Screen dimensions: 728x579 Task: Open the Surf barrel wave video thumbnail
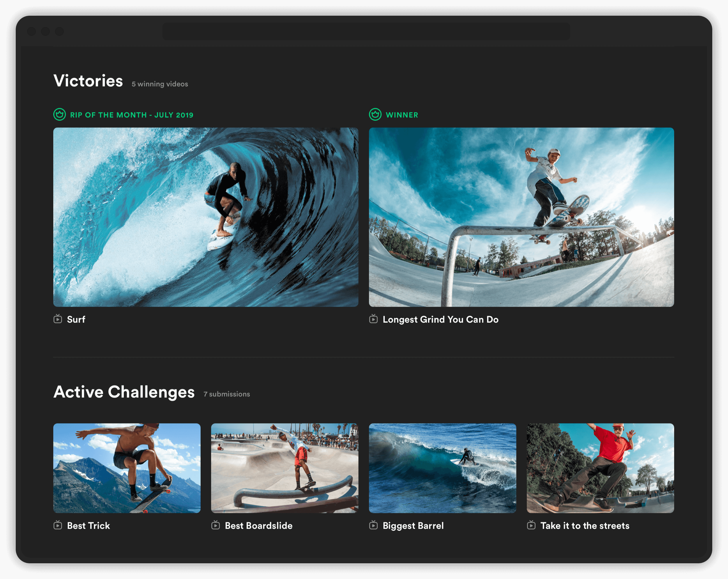pyautogui.click(x=206, y=217)
